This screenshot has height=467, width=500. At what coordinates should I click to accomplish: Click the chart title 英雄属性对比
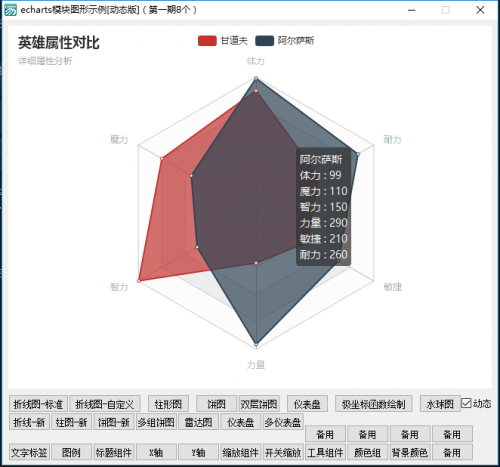tap(59, 43)
